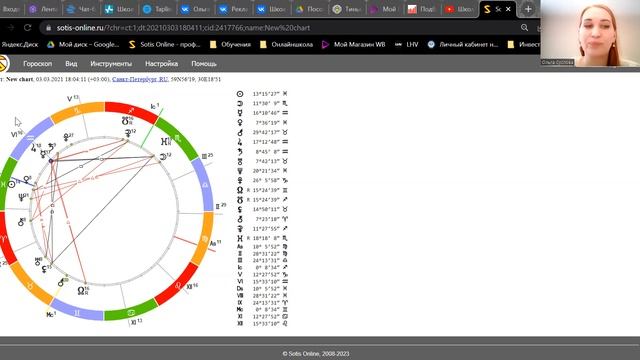This screenshot has width=640, height=360.
Task: Open the Гороскоп menu
Action: [38, 64]
